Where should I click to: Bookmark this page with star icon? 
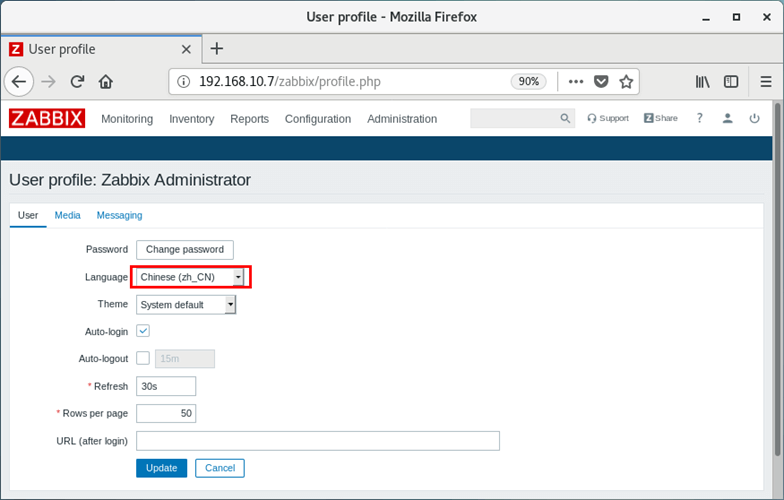[x=626, y=82]
